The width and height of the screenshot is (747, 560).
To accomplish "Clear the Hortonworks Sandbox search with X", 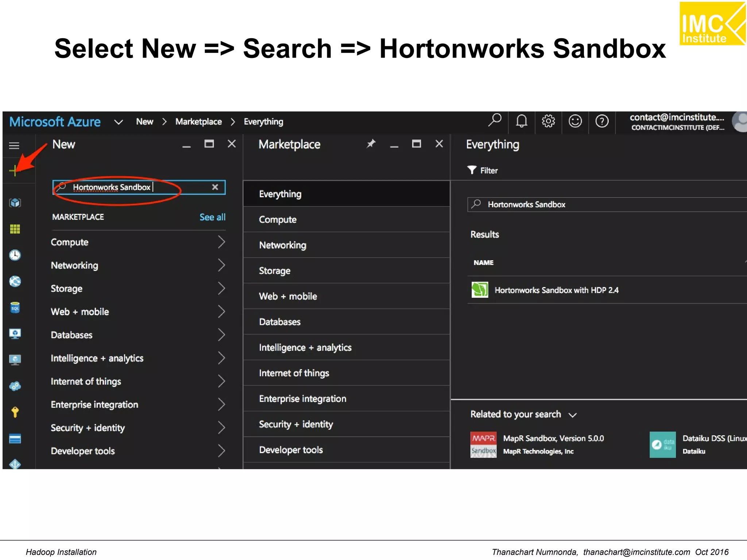I will tap(215, 187).
